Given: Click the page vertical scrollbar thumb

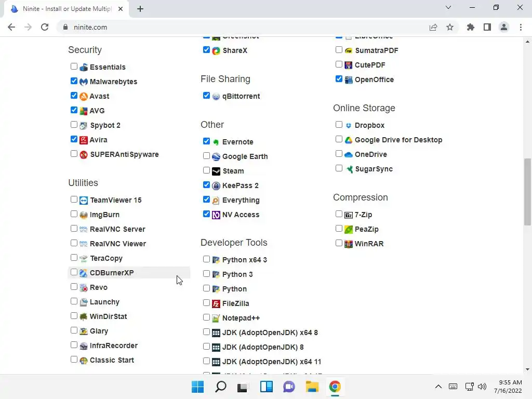Looking at the screenshot, I should click(x=527, y=192).
